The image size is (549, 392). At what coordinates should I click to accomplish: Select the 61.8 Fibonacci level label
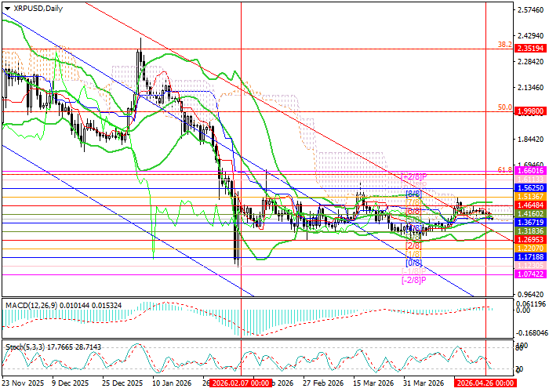504,170
